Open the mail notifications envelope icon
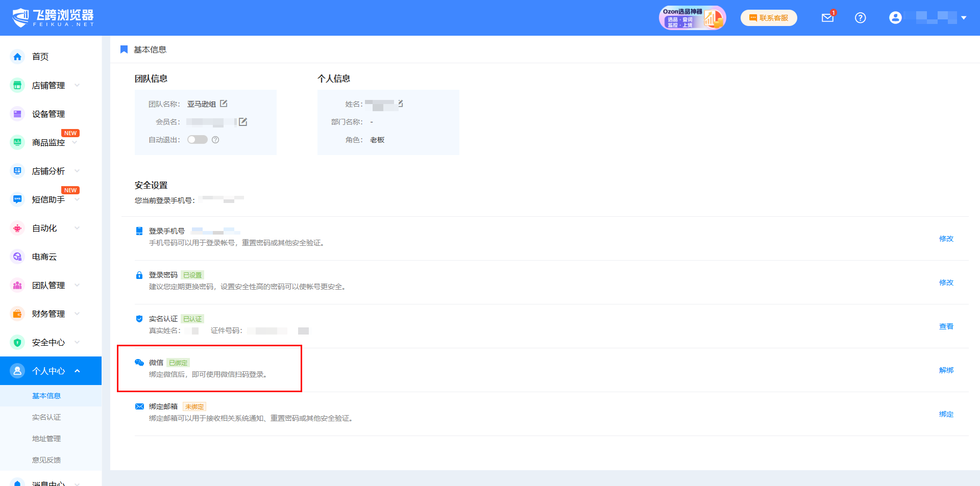 [x=827, y=18]
